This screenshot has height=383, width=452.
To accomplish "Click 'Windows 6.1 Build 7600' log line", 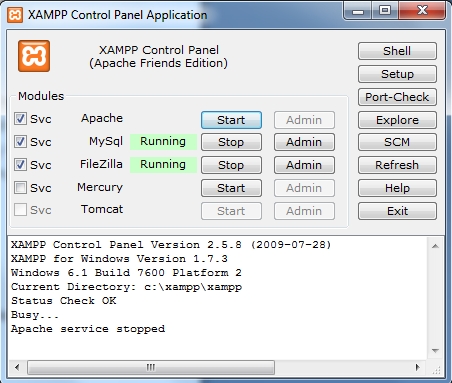I will click(126, 273).
